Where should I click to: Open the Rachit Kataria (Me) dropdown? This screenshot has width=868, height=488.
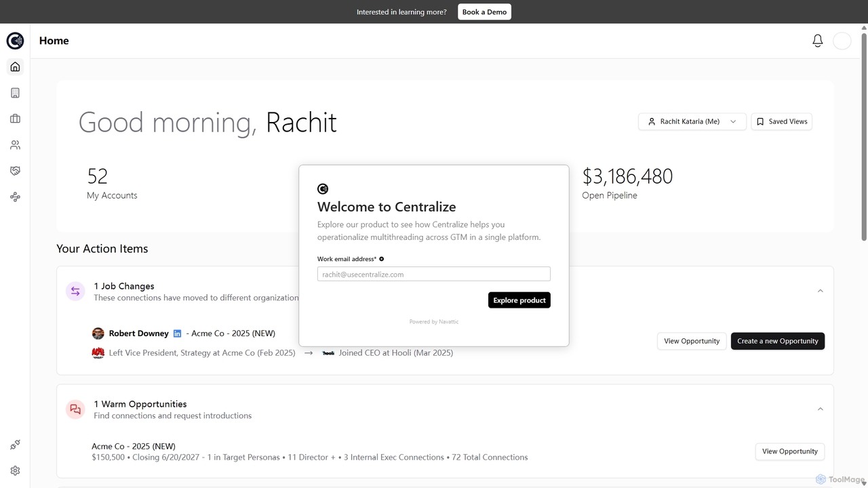tap(692, 121)
